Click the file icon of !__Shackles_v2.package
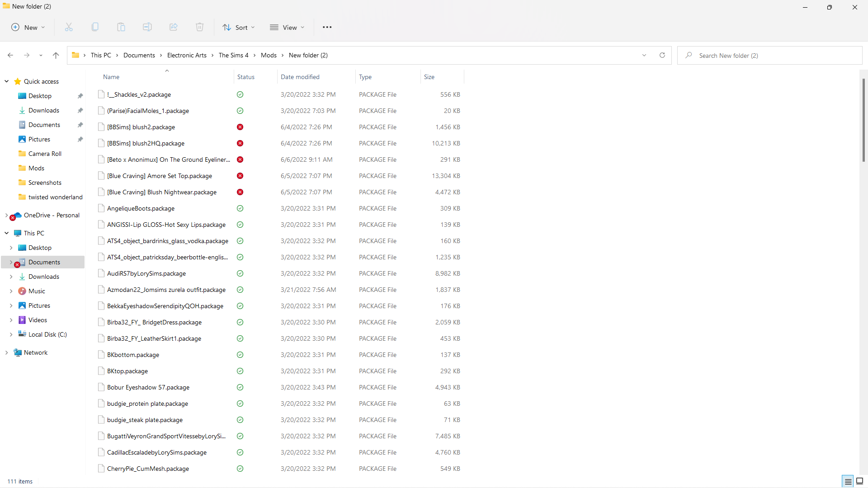Image resolution: width=868 pixels, height=488 pixels. (x=101, y=94)
